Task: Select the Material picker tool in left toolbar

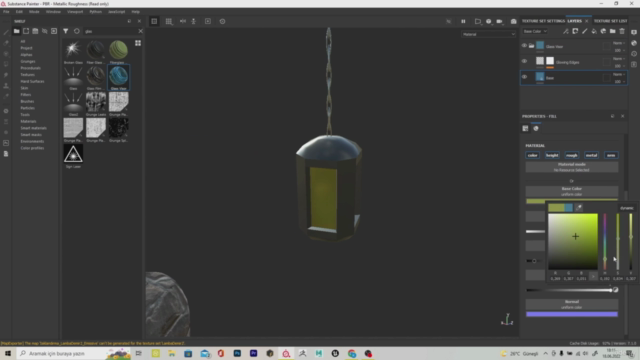Action: [6, 96]
